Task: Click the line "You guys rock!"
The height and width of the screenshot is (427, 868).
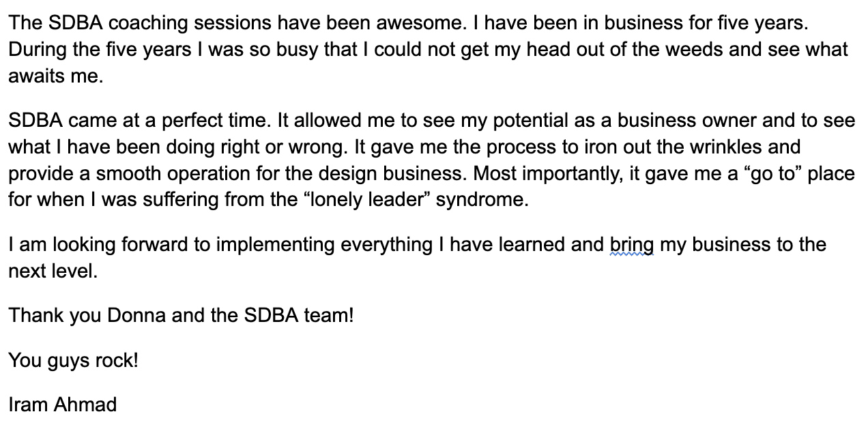Action: [x=73, y=360]
